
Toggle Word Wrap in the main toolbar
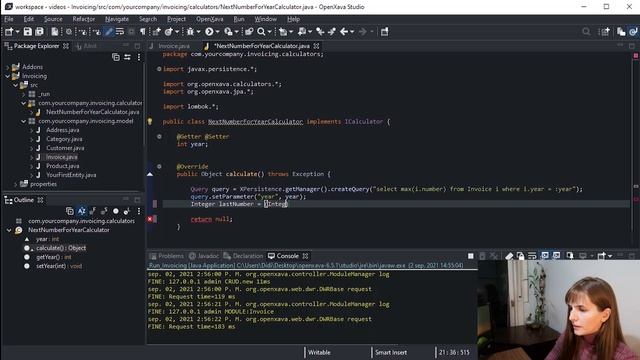[x=120, y=31]
